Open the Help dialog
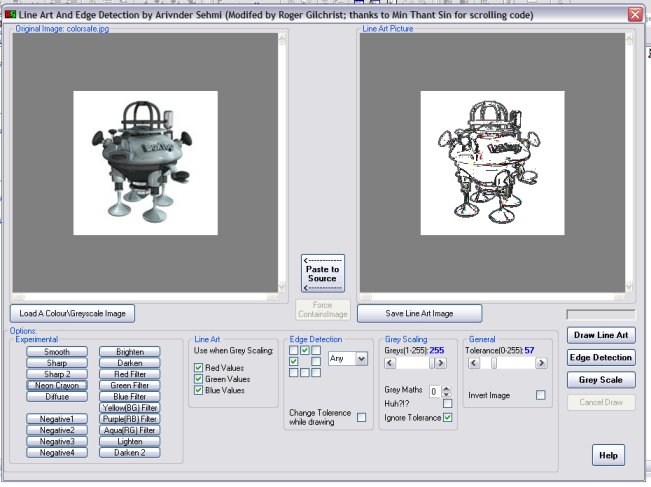 tap(607, 455)
